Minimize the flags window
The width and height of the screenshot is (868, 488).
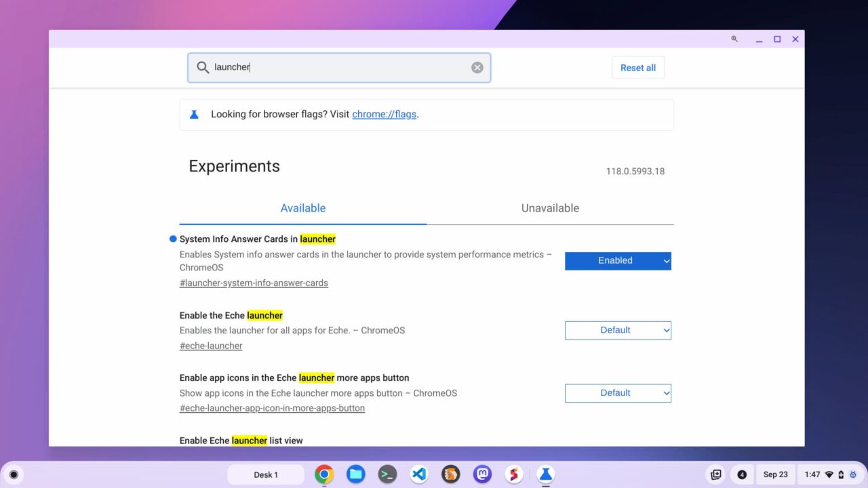(759, 39)
